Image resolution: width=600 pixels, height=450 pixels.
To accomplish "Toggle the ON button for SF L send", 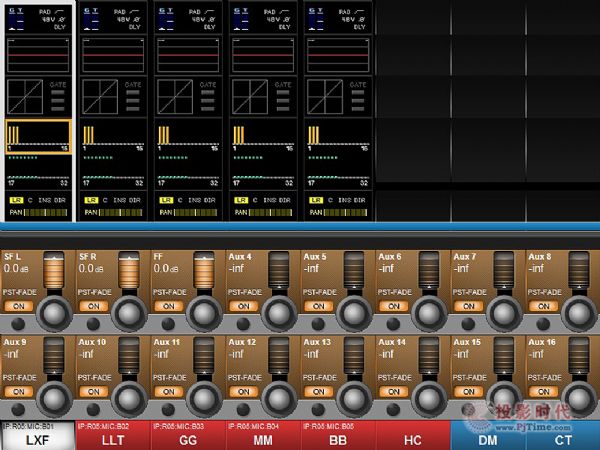I will [17, 306].
